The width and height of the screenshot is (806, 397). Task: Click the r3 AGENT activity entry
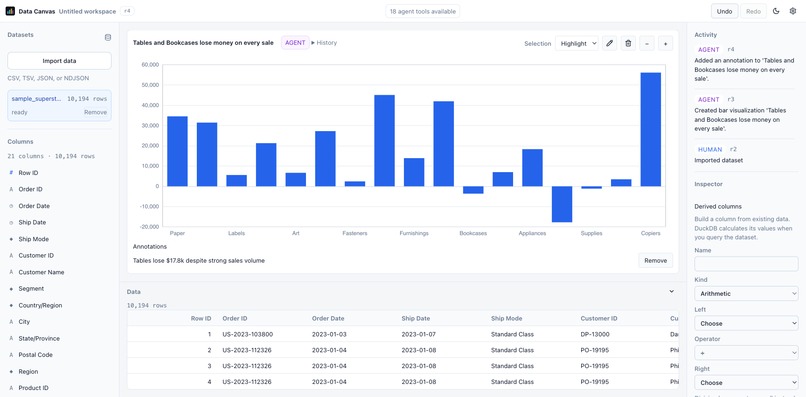[746, 114]
